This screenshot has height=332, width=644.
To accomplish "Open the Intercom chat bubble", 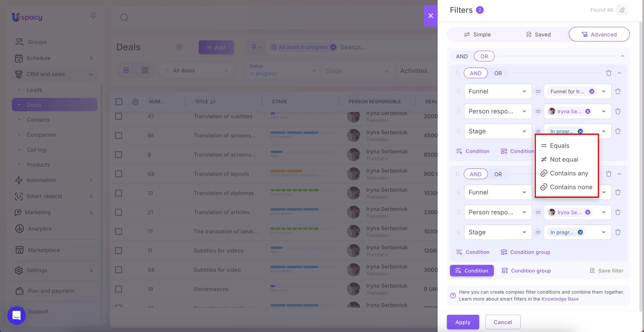I will pos(16,315).
